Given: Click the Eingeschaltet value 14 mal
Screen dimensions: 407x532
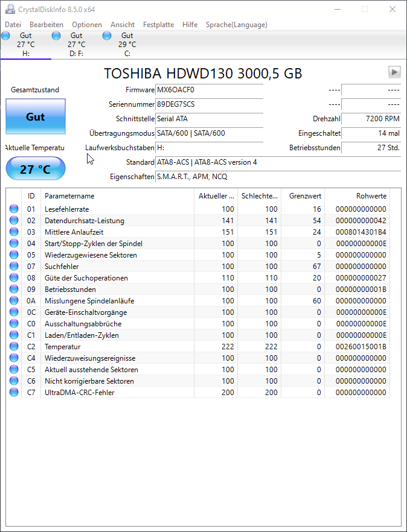Looking at the screenshot, I should pos(371,133).
